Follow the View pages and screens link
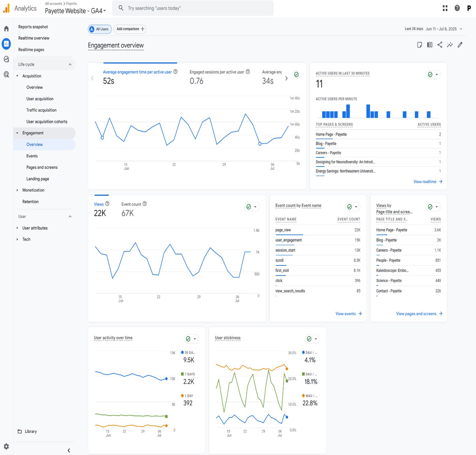Viewport: 476px width, 455px height. click(x=419, y=314)
